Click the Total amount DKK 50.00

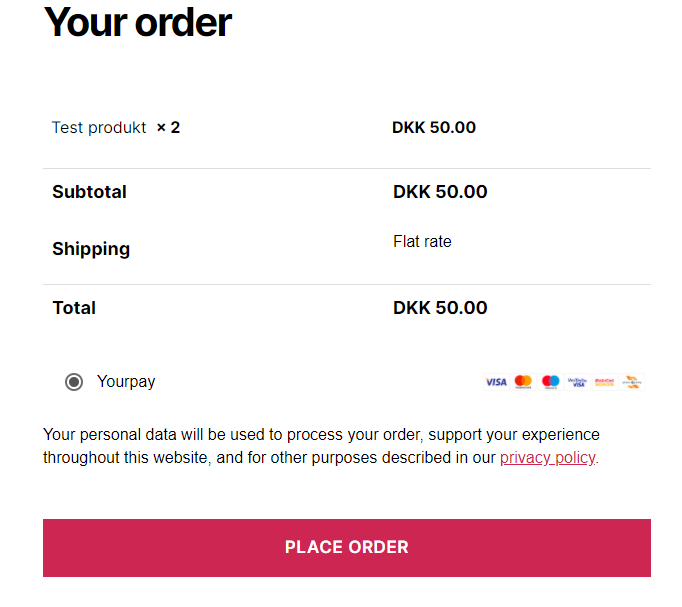[x=440, y=308]
